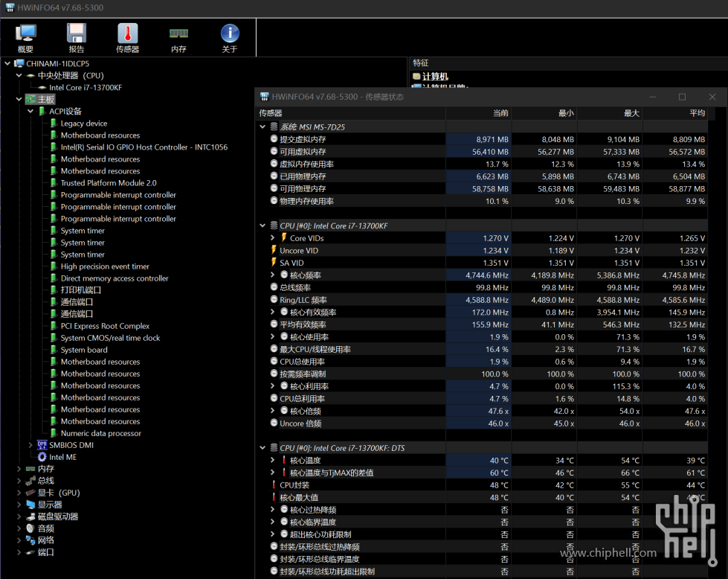This screenshot has height=579, width=728.
Task: Click the 系统 MSI MS-7D25 group icon
Action: coord(274,127)
